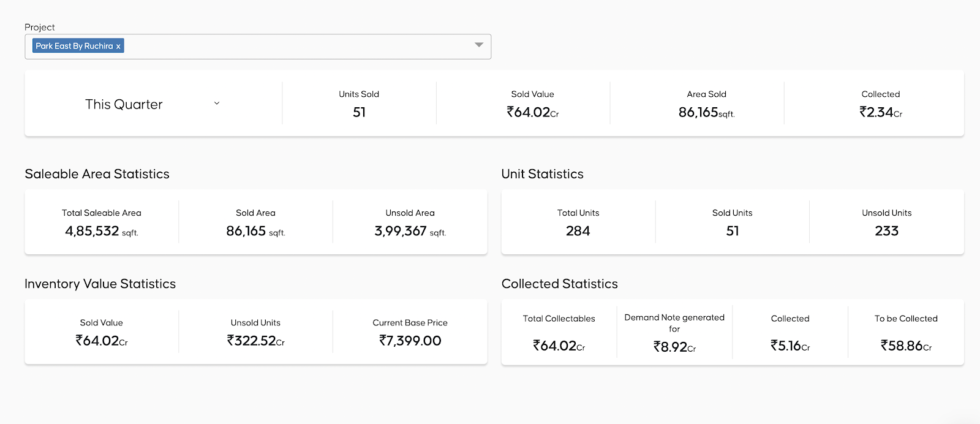Click inside the Project selection field
980x424 pixels.
point(294,47)
